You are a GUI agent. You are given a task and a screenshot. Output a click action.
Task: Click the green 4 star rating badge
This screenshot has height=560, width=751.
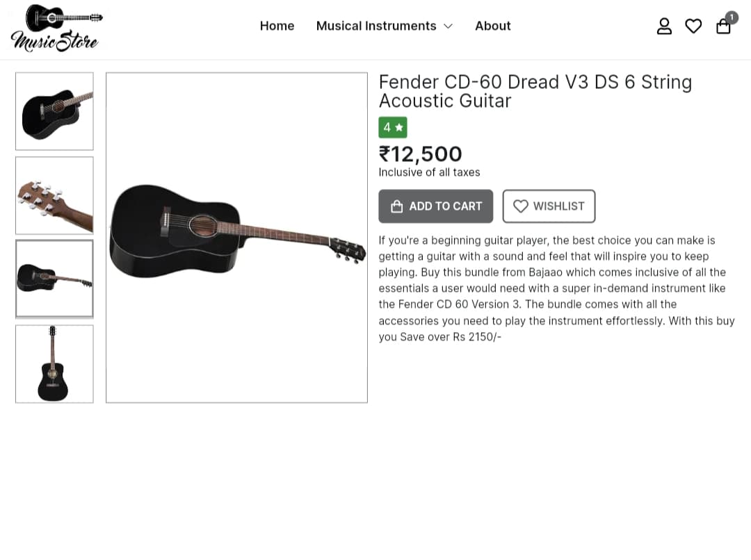[393, 127]
